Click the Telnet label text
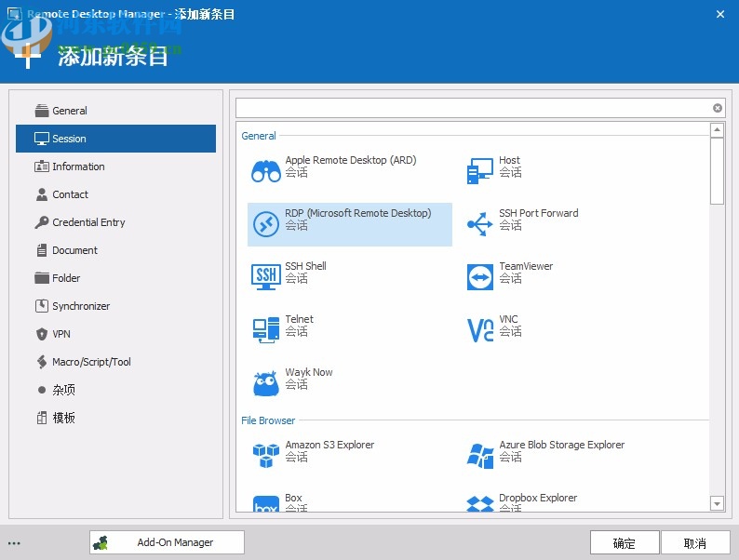Viewport: 739px width, 560px height. [x=299, y=319]
